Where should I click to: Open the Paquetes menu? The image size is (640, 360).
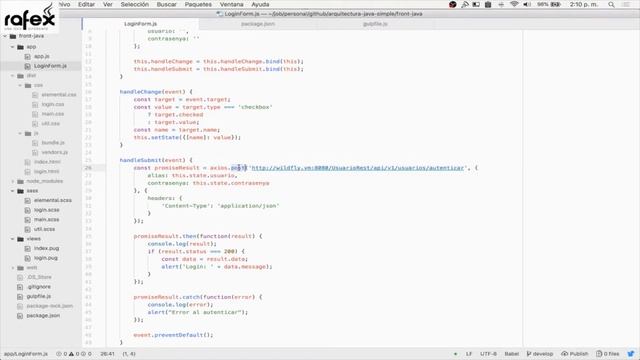198,4
